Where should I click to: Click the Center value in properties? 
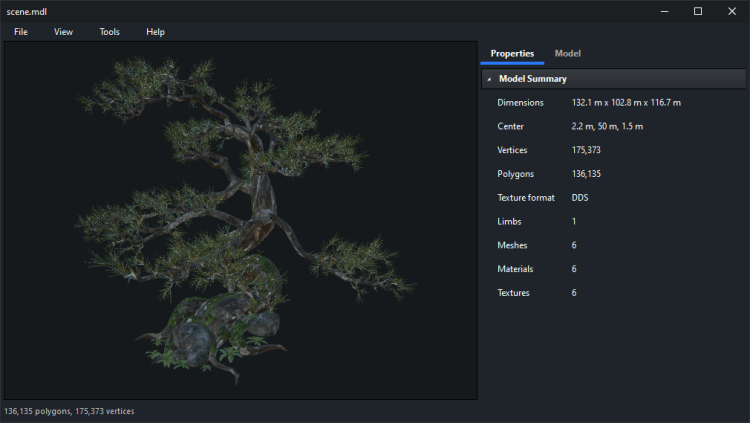pos(607,126)
